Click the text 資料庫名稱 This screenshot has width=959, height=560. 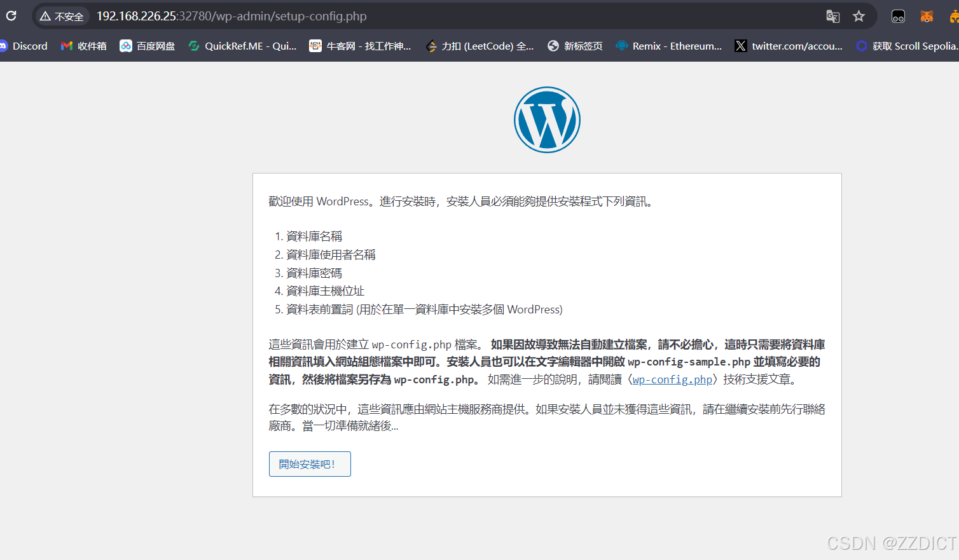[314, 236]
